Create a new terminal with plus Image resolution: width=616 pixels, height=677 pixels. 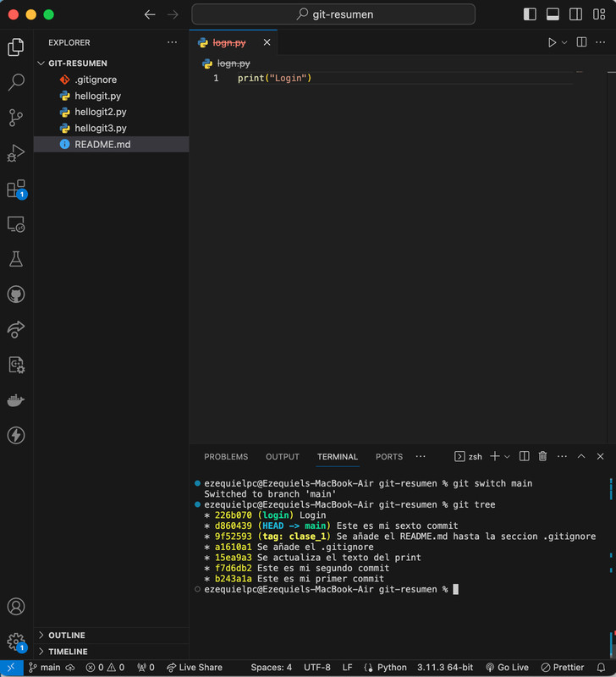pyautogui.click(x=495, y=456)
